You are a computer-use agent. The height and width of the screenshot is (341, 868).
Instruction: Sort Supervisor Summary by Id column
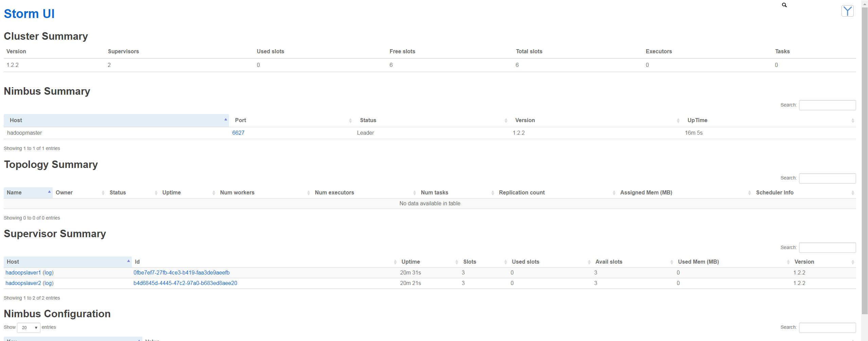click(265, 262)
